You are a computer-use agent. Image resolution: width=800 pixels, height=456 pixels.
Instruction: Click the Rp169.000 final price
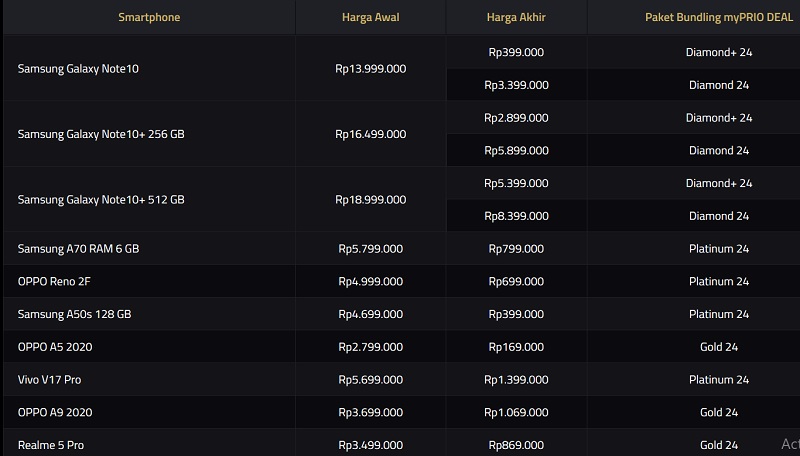pos(516,347)
